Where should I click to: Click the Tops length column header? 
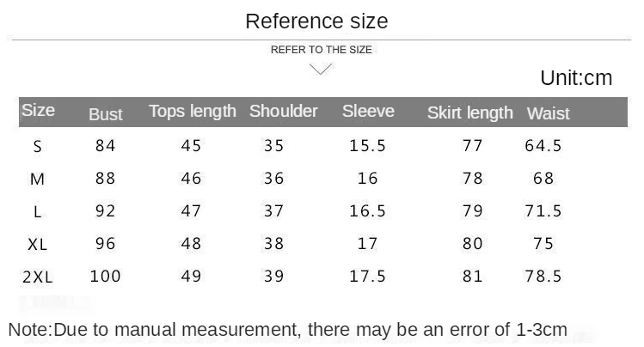pyautogui.click(x=192, y=112)
